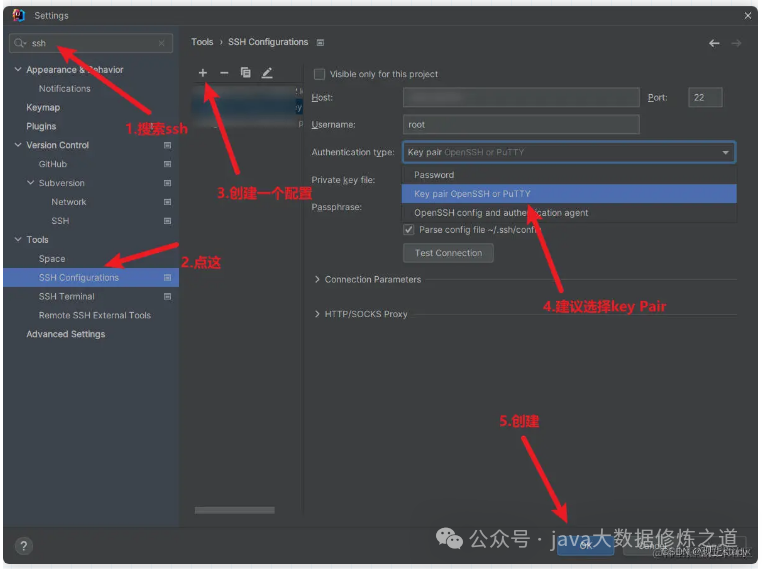Click horizontal scrollbar under configuration list

[235, 510]
